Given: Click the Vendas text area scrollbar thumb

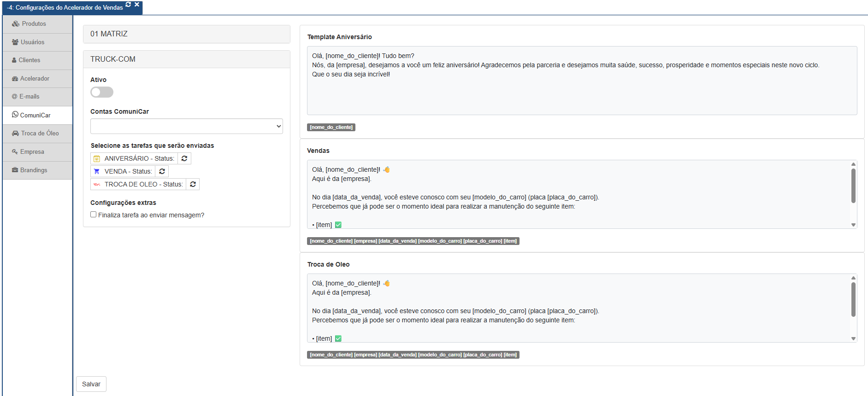Looking at the screenshot, I should coord(853,186).
